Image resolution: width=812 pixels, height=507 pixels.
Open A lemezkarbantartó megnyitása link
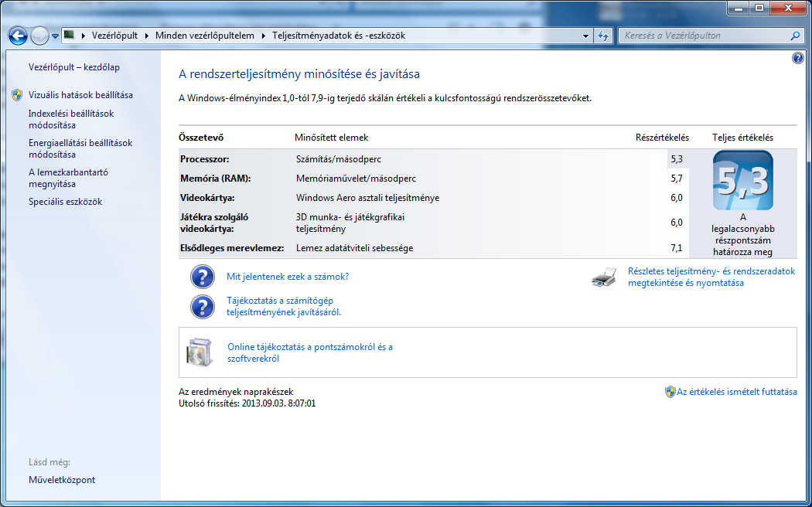tap(68, 179)
